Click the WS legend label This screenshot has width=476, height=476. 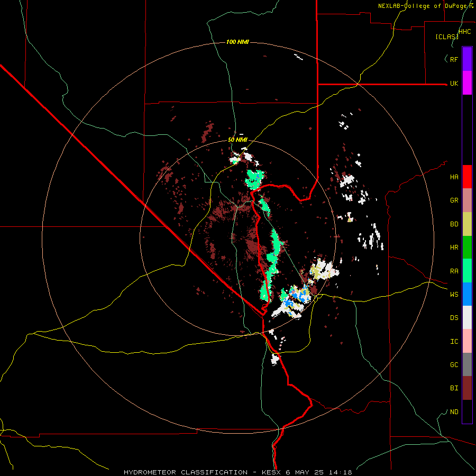[454, 295]
